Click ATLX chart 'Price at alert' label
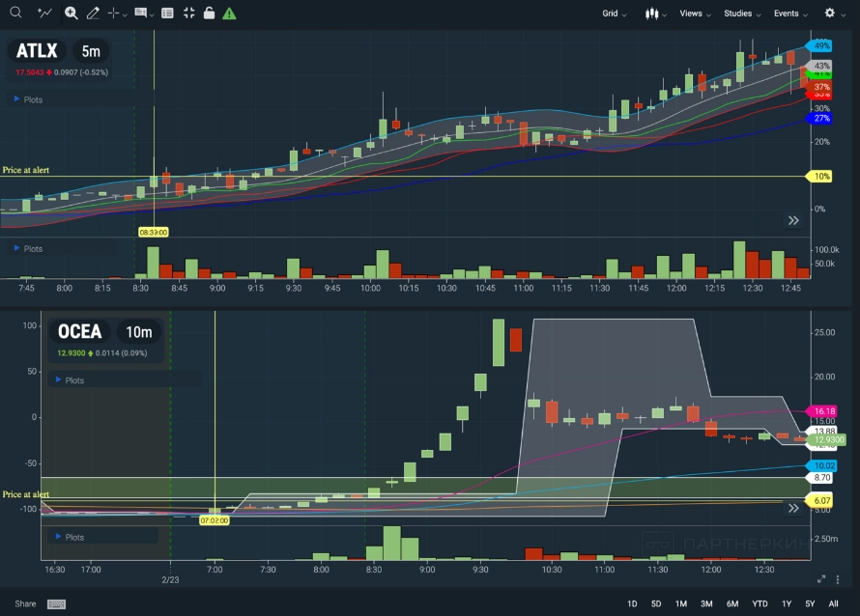This screenshot has height=616, width=860. pos(26,170)
